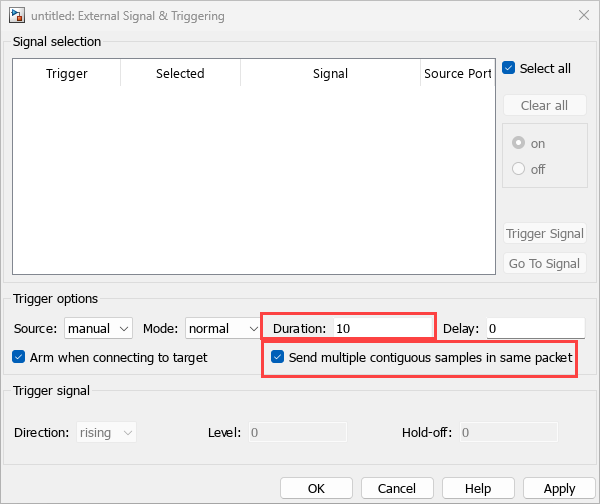Select the 'off' radio button
Viewport: 600px width, 504px height.
point(518,169)
